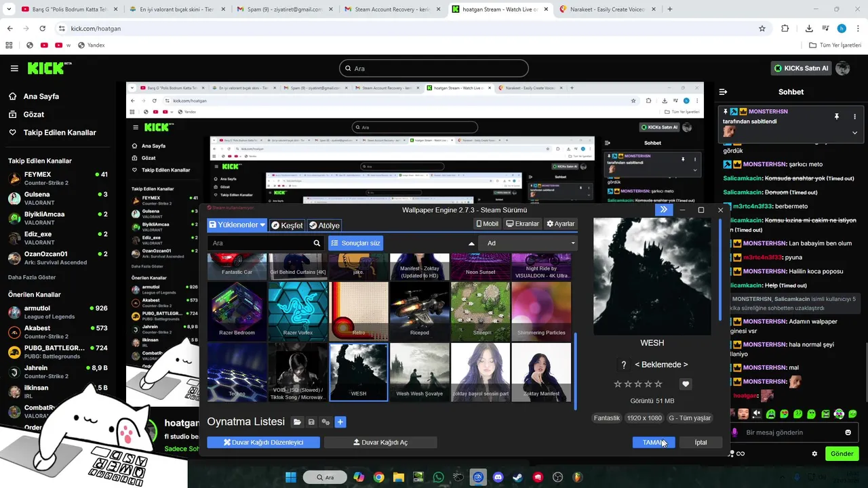Image resolution: width=868 pixels, height=488 pixels.
Task: Open Ekranlar (Displays) options
Action: pyautogui.click(x=522, y=224)
